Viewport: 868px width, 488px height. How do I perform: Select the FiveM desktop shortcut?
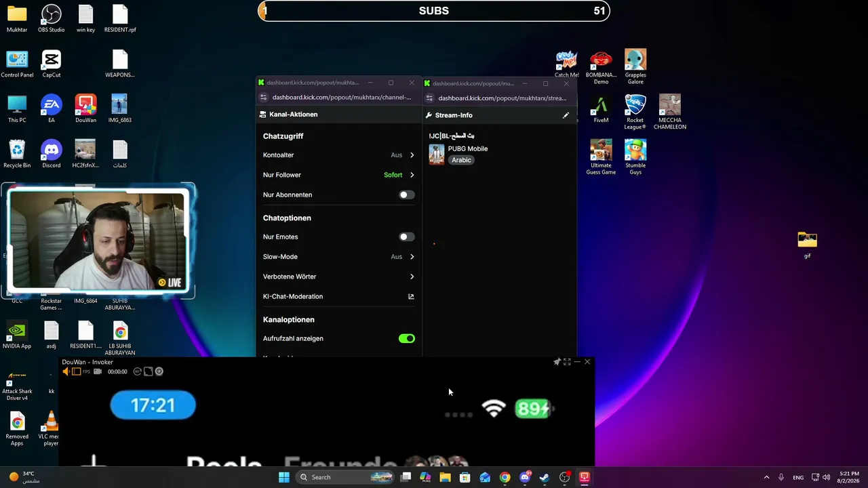tap(601, 109)
